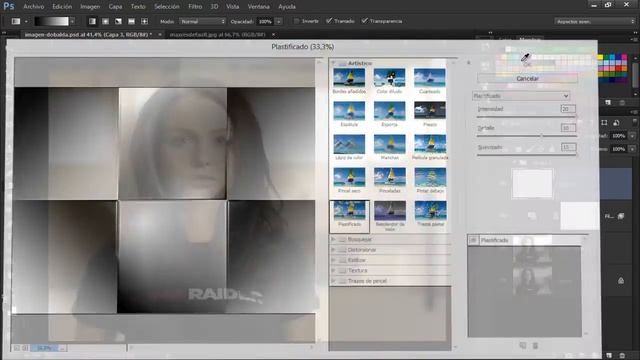640x360 pixels.
Task: Choose the Película granulada filter thumbnail
Action: (x=430, y=144)
